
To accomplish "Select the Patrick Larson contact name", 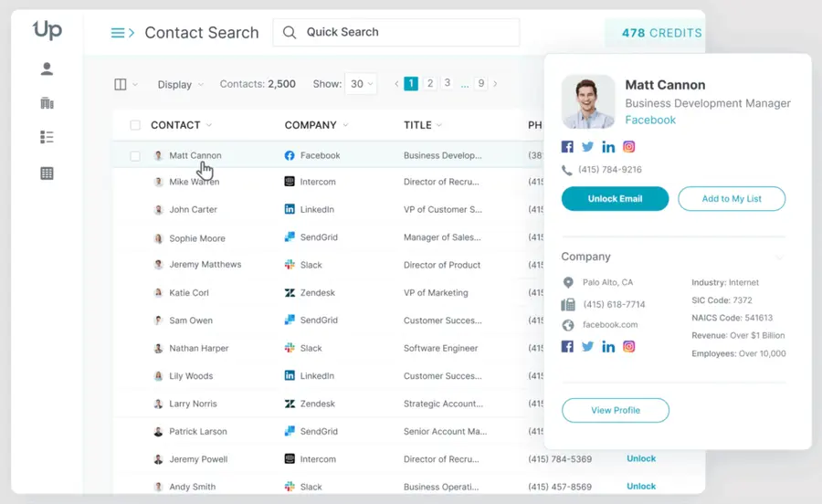I will pos(198,431).
